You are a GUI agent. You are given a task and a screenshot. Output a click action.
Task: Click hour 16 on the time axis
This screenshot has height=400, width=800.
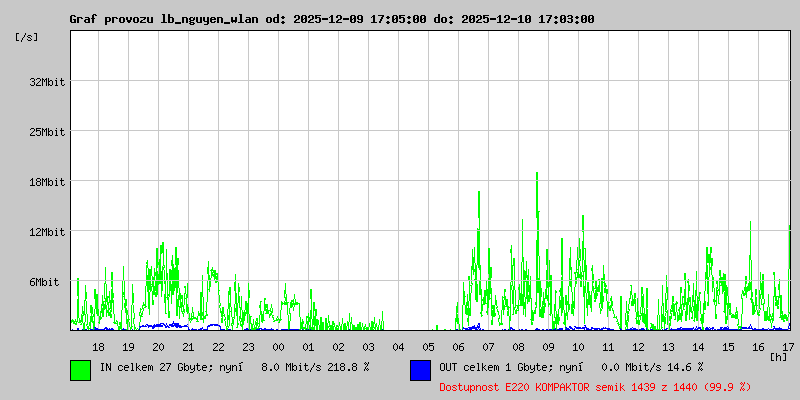pos(758,347)
